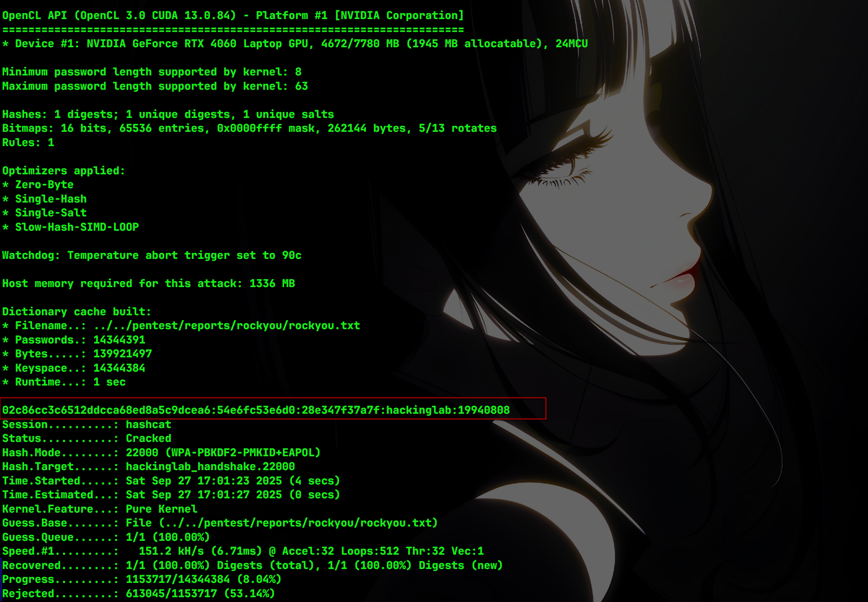868x602 pixels.
Task: Click the Rejected 53.14% line
Action: (x=139, y=594)
